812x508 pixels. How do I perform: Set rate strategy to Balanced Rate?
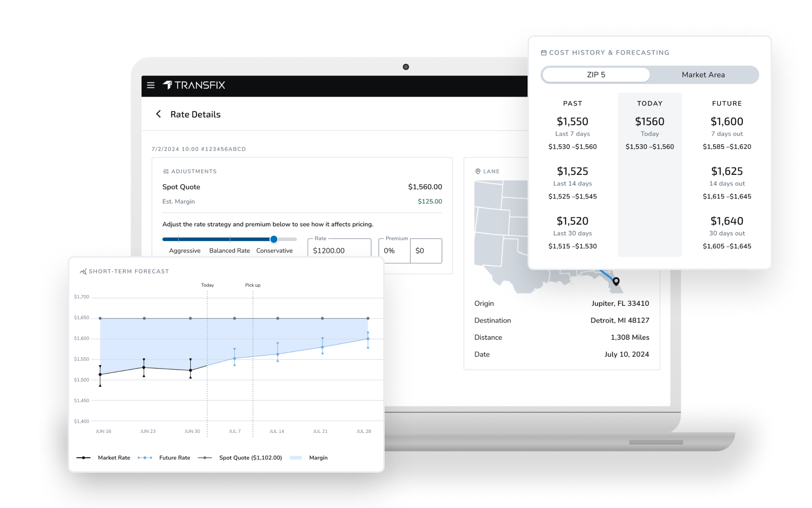pyautogui.click(x=229, y=250)
